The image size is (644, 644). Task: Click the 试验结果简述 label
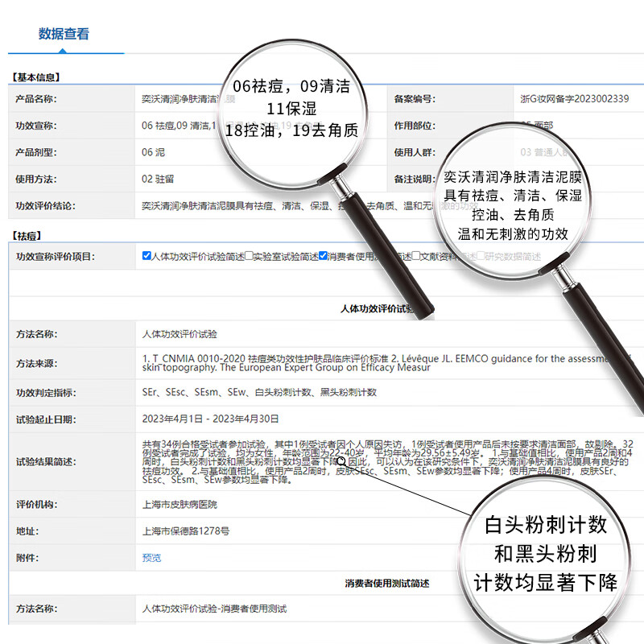46,461
